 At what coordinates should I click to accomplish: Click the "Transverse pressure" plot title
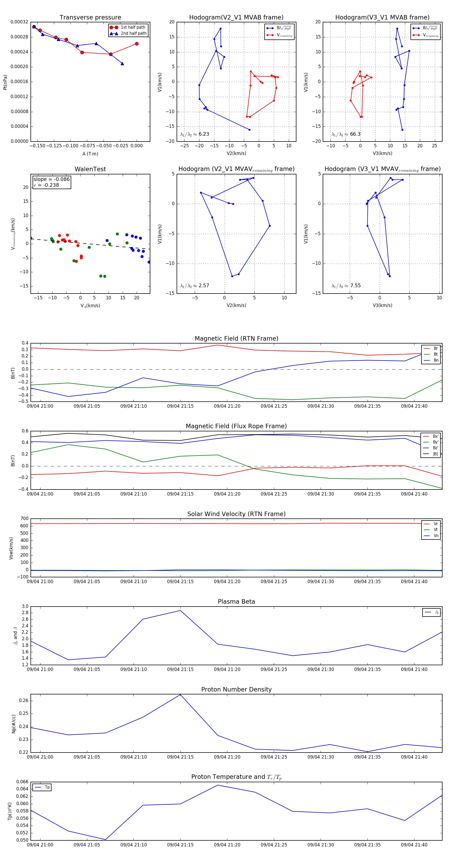90,18
